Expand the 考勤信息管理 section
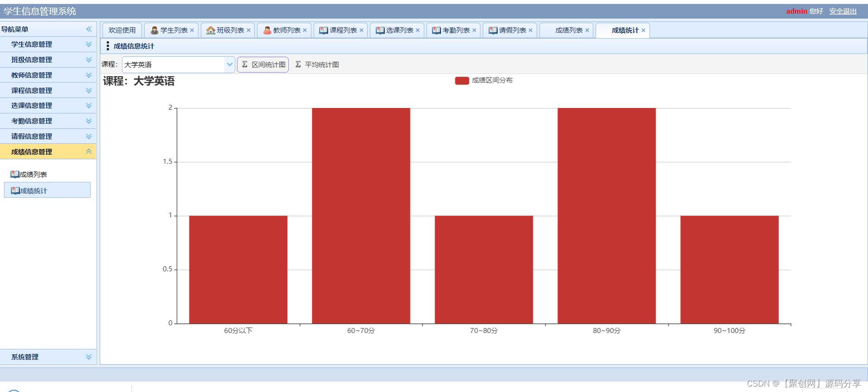The height and width of the screenshot is (392, 868). point(89,121)
